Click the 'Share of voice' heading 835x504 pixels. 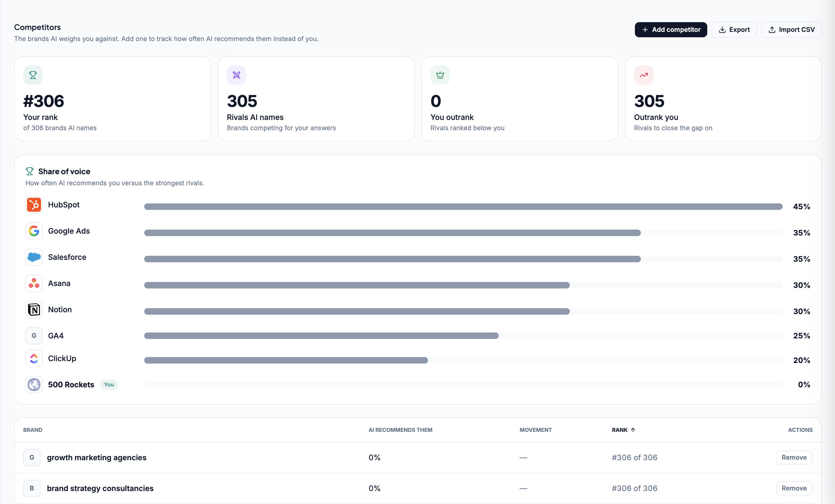[x=64, y=172]
